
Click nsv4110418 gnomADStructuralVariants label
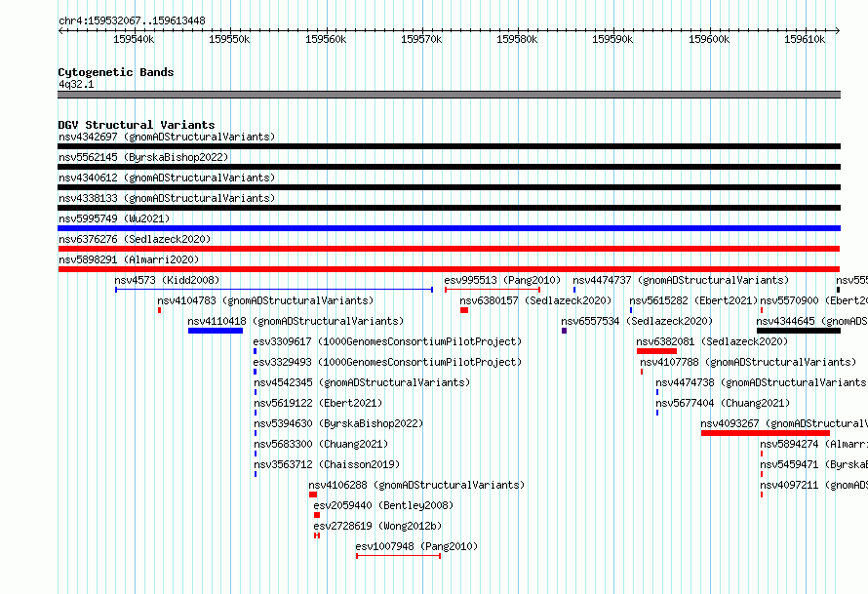click(x=296, y=321)
